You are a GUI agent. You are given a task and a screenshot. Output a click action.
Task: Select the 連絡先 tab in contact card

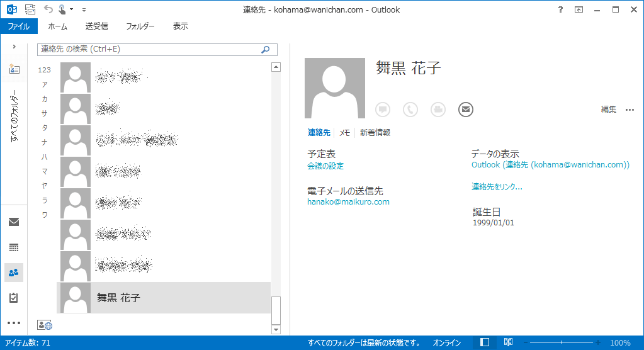tap(319, 133)
